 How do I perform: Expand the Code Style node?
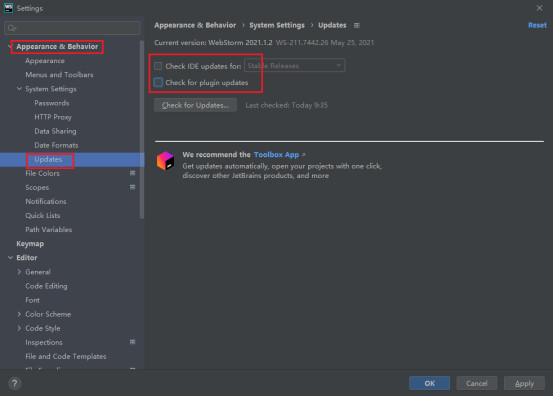click(19, 328)
